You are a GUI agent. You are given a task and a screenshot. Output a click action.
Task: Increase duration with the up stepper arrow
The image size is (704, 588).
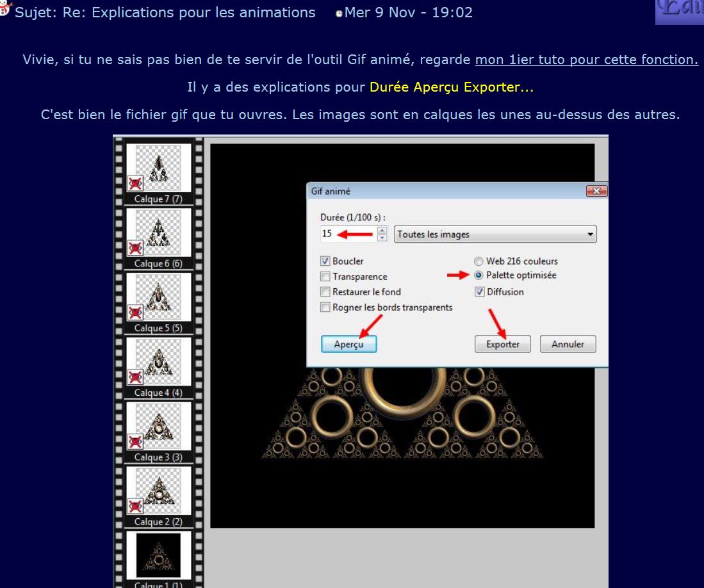[382, 231]
